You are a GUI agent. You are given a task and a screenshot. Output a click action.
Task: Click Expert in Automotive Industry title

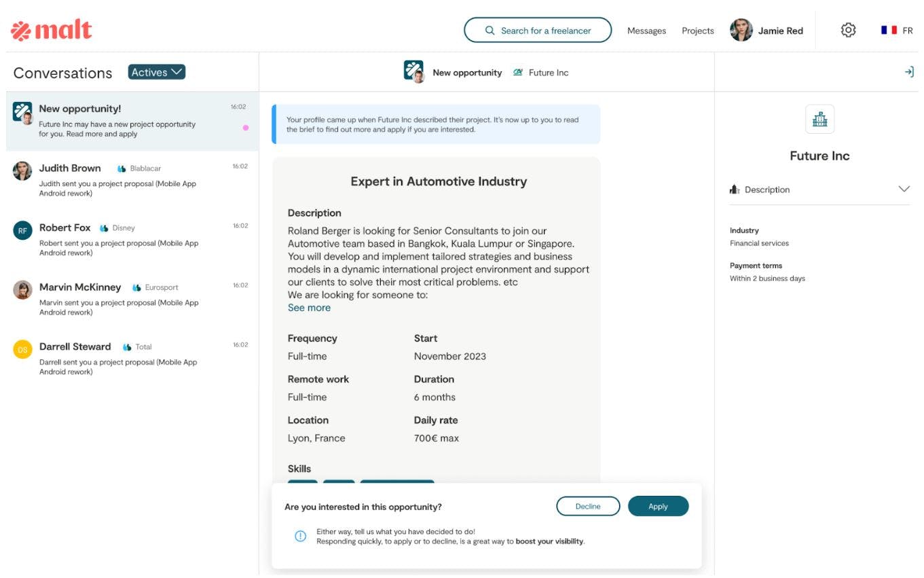[x=439, y=181]
